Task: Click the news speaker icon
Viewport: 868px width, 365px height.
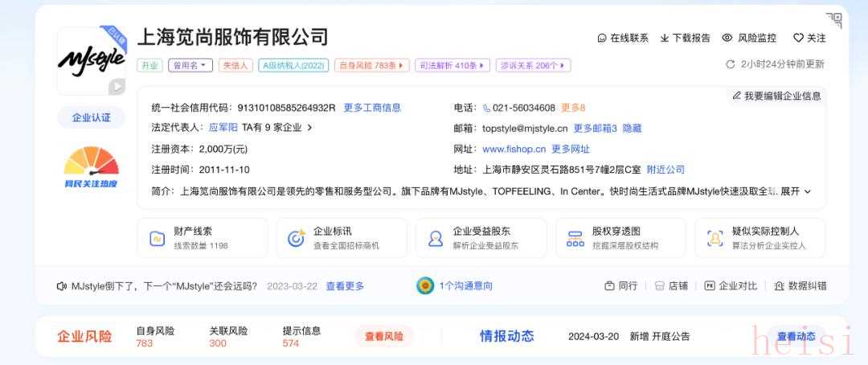Action: (62, 286)
